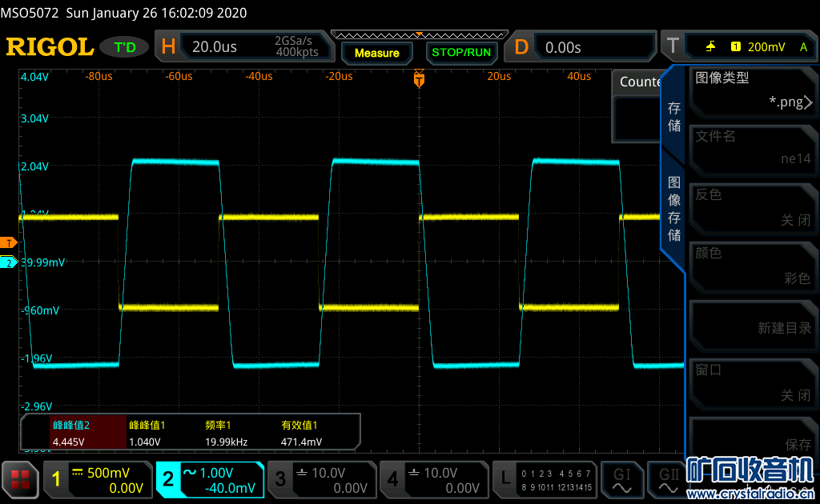Screen dimensions: 820x504
Task: Switch to the 存储 storage tab
Action: click(674, 117)
